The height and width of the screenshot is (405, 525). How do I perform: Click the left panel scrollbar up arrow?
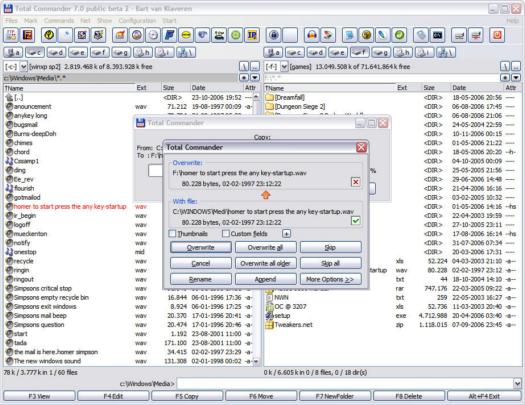coord(256,97)
